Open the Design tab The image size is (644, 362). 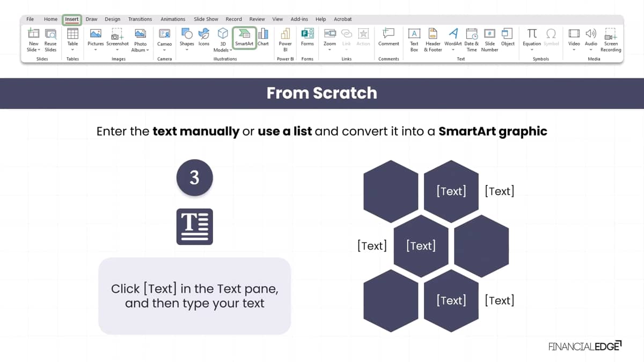point(113,19)
